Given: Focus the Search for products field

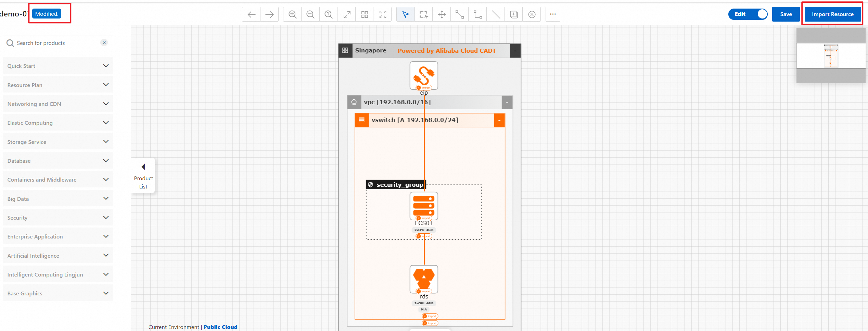Looking at the screenshot, I should coord(58,43).
